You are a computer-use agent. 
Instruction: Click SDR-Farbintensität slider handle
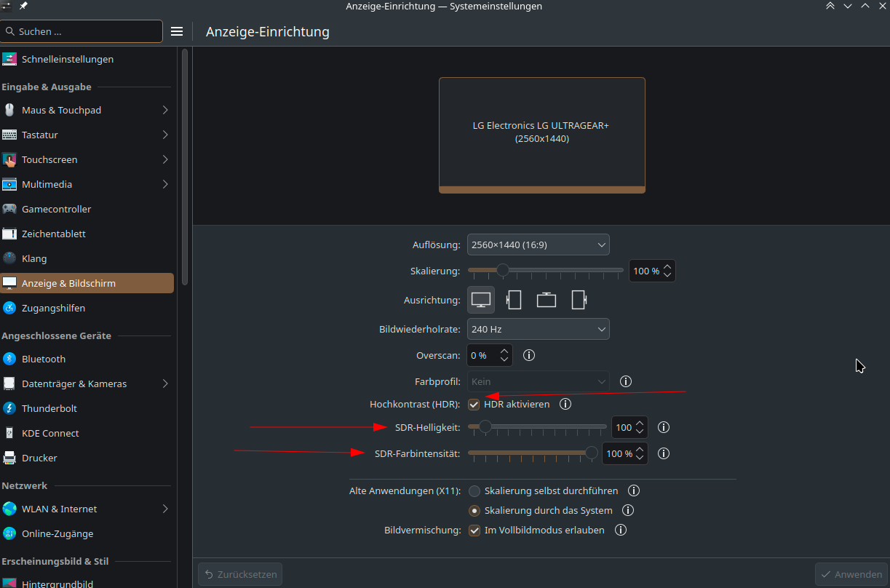[592, 453]
